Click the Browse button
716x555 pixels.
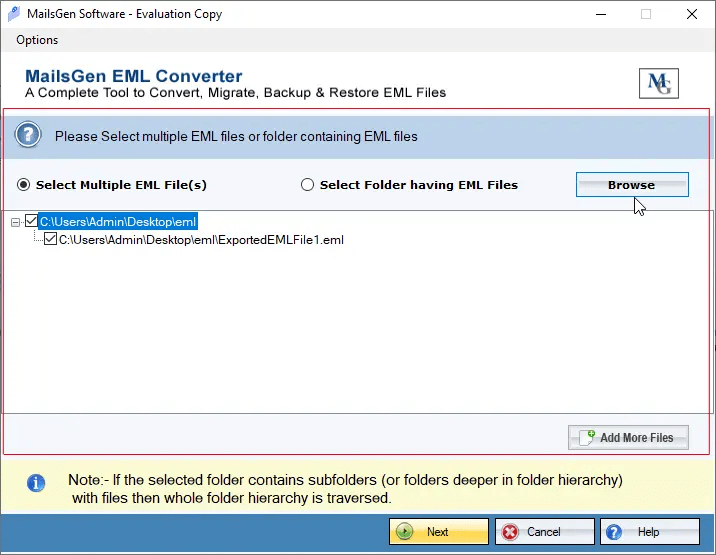[631, 185]
